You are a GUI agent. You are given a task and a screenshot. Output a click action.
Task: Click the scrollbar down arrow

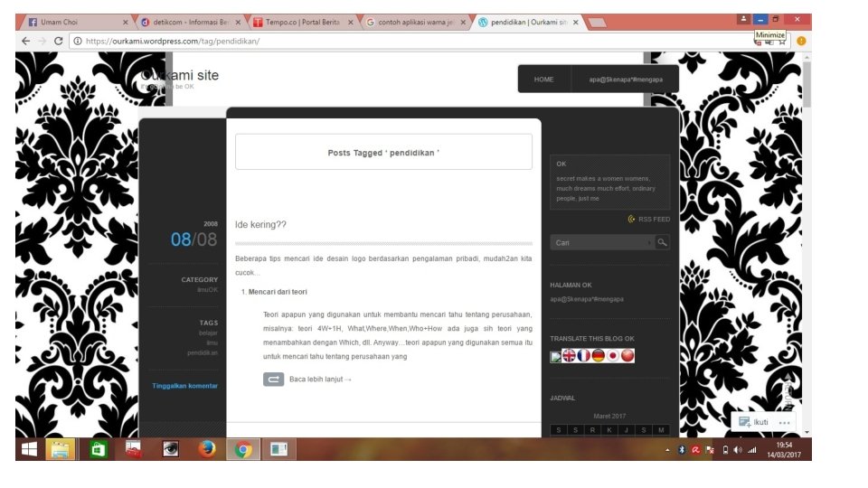point(807,432)
